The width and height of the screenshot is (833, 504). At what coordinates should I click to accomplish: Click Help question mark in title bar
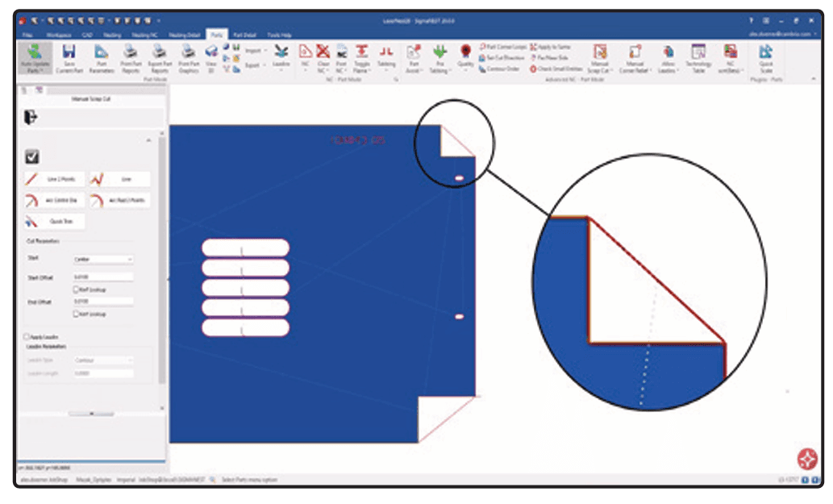pos(751,21)
